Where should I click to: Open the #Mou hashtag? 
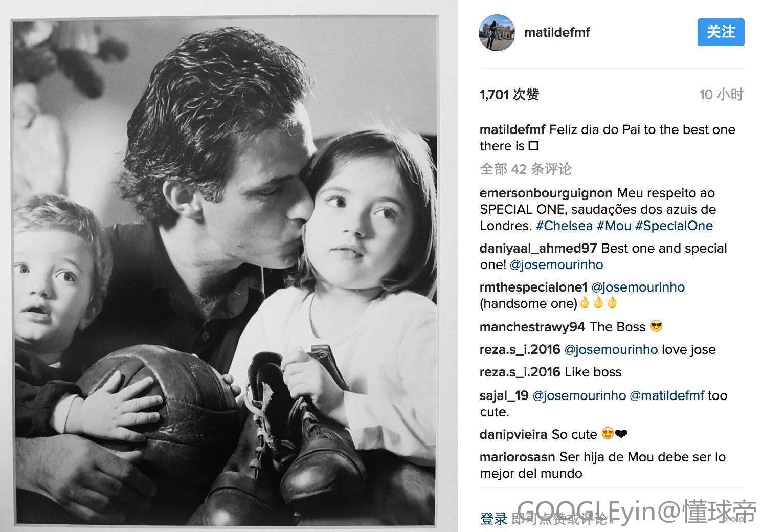(x=614, y=226)
